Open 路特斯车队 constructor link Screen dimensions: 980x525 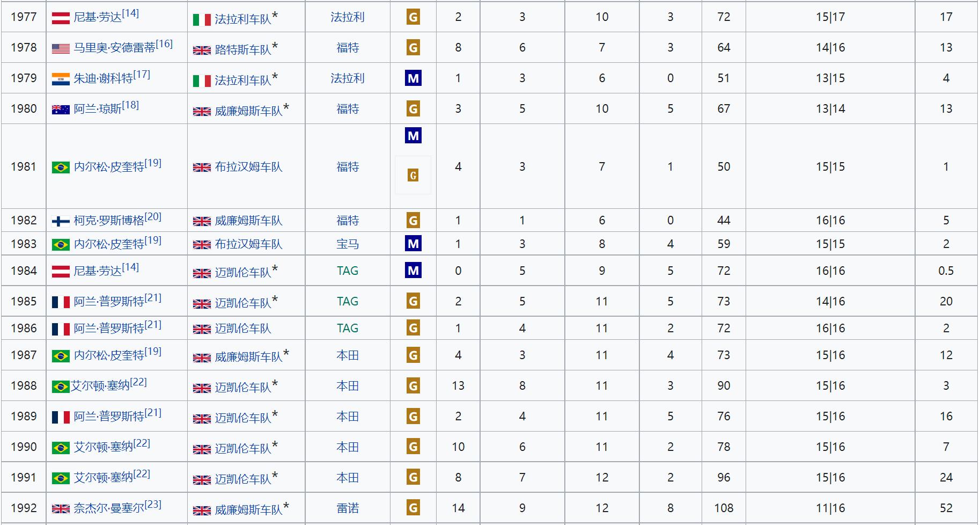243,50
